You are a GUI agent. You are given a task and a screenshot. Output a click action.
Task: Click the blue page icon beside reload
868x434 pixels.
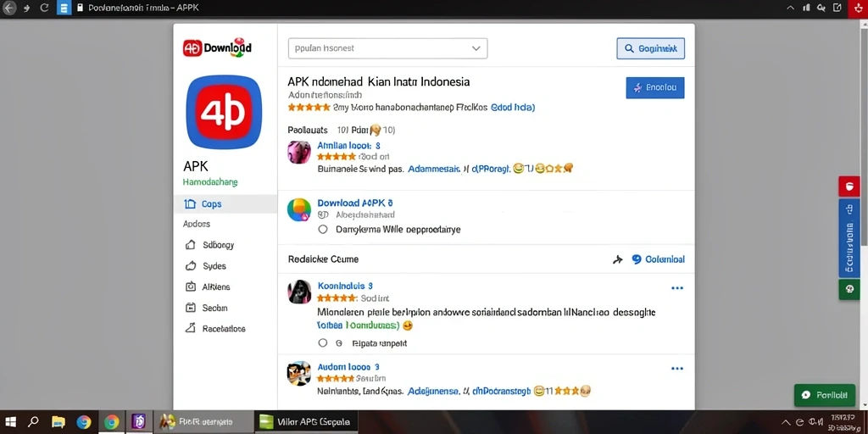(64, 8)
